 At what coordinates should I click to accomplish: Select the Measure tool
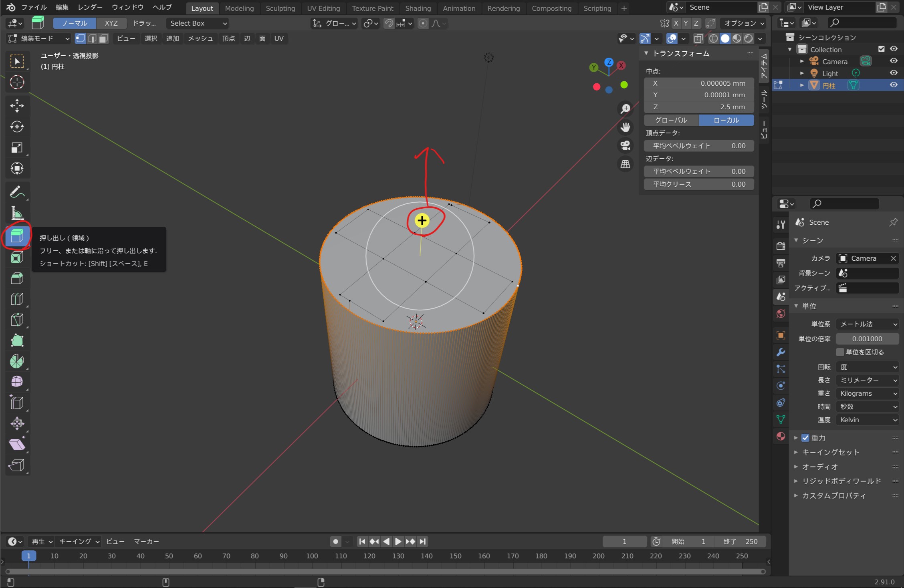coord(17,213)
